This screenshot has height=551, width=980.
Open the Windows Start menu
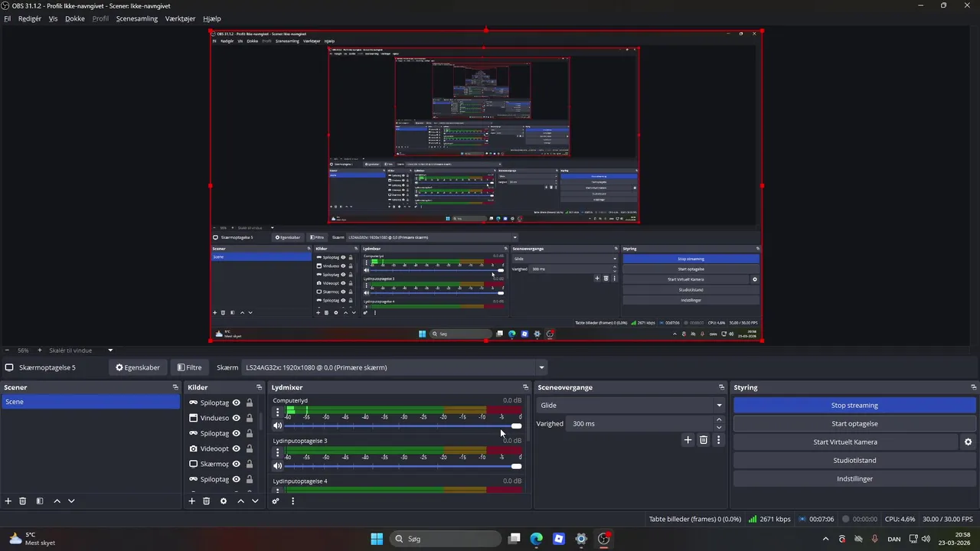click(x=377, y=539)
